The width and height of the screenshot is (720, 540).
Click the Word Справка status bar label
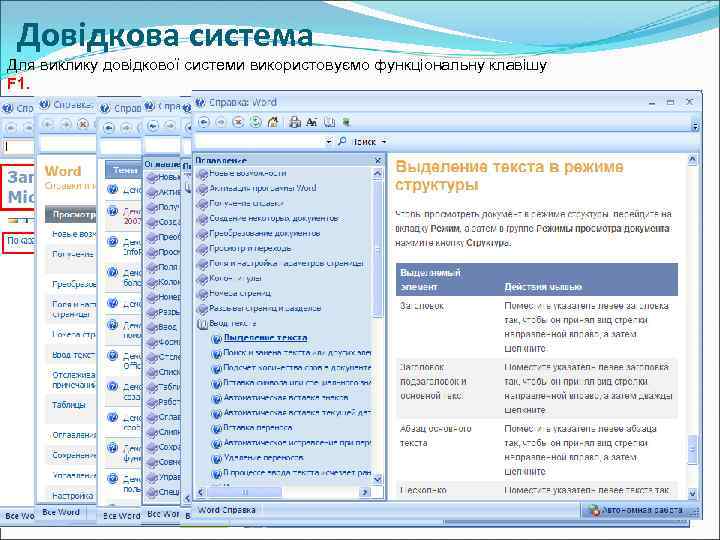226,510
